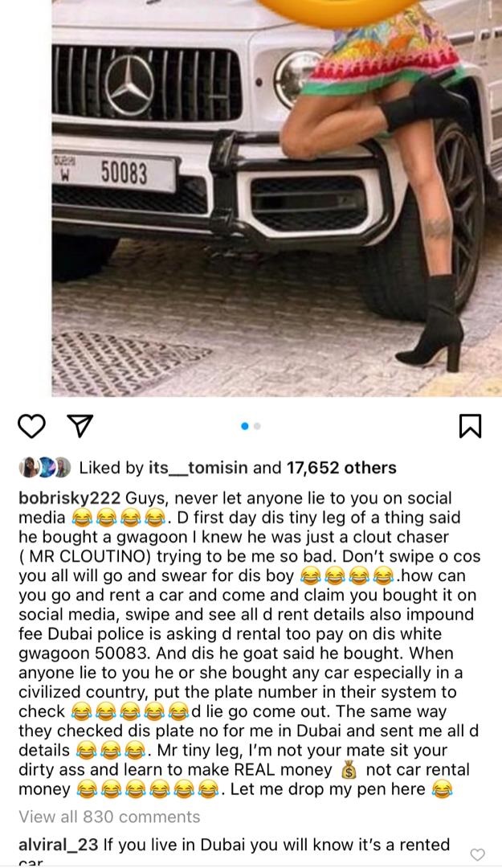The width and height of the screenshot is (502, 868).
Task: Tap the money bag emoji in caption
Action: point(350,771)
